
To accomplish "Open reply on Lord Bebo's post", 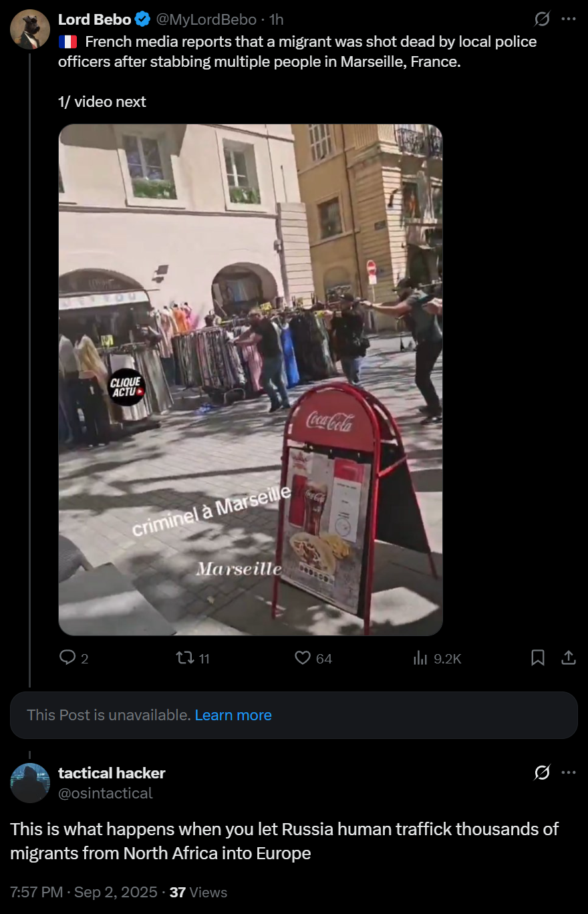I will tap(73, 658).
